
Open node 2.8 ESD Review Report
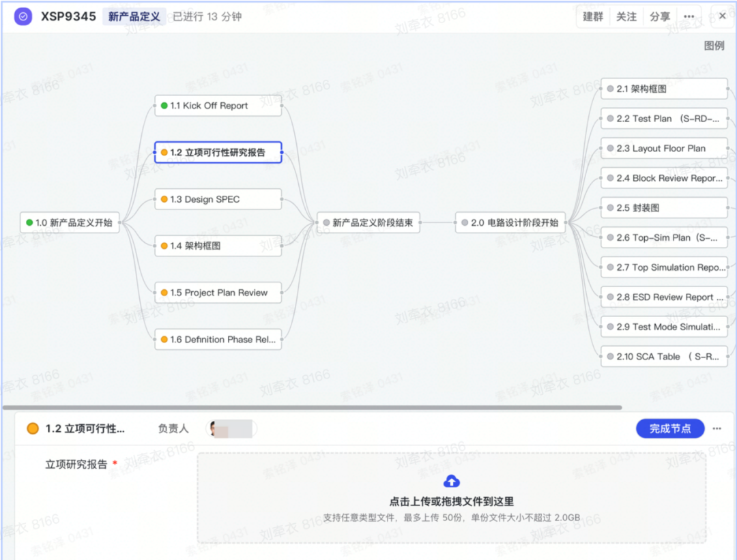point(664,297)
